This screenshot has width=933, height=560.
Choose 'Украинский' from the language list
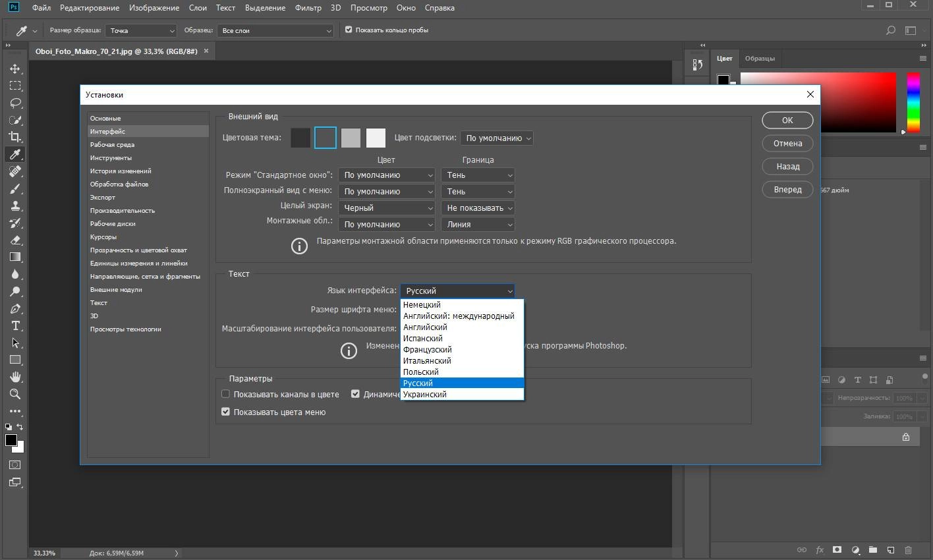(x=462, y=394)
